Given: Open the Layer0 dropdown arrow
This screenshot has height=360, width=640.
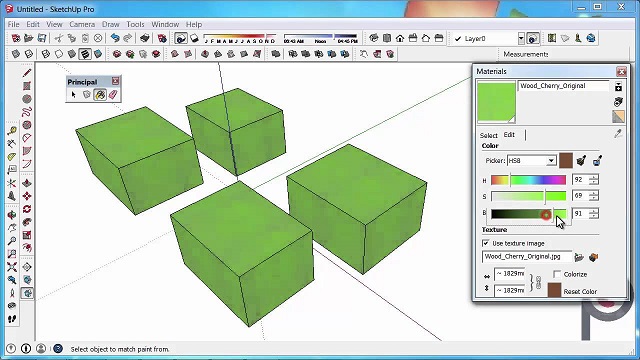Looking at the screenshot, I should (x=521, y=39).
